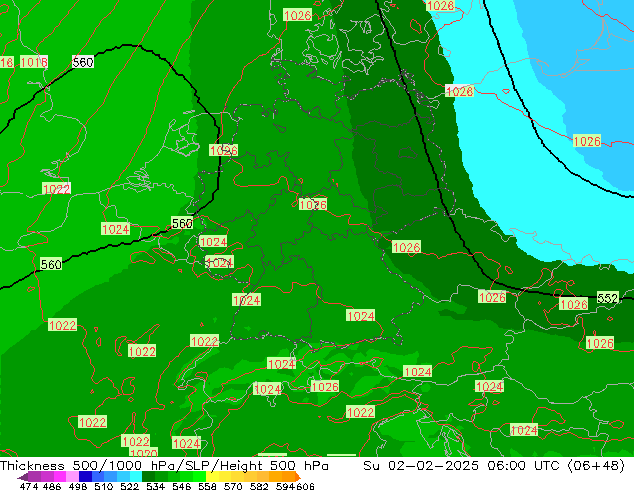Click the 594 legend value
634x490 pixels.
coord(285,486)
